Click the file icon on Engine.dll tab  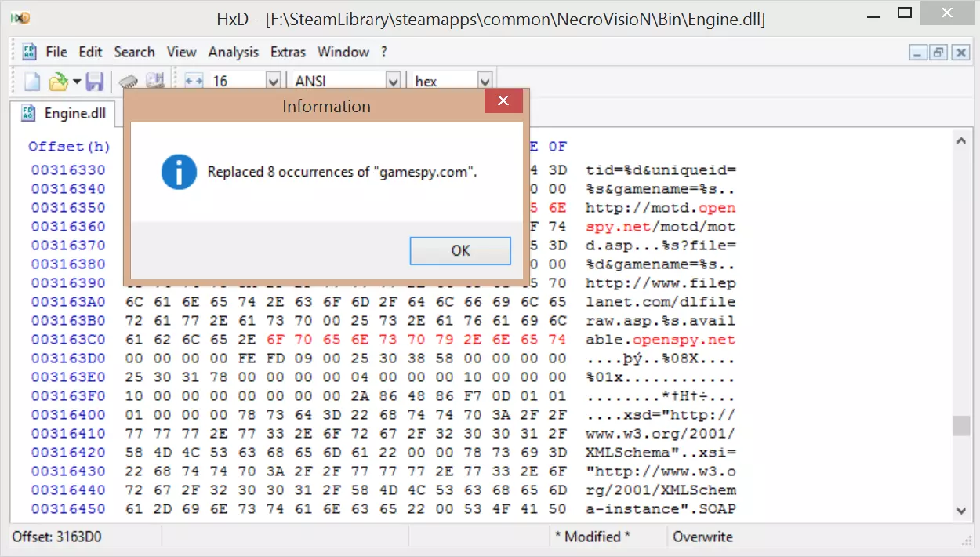(x=29, y=113)
